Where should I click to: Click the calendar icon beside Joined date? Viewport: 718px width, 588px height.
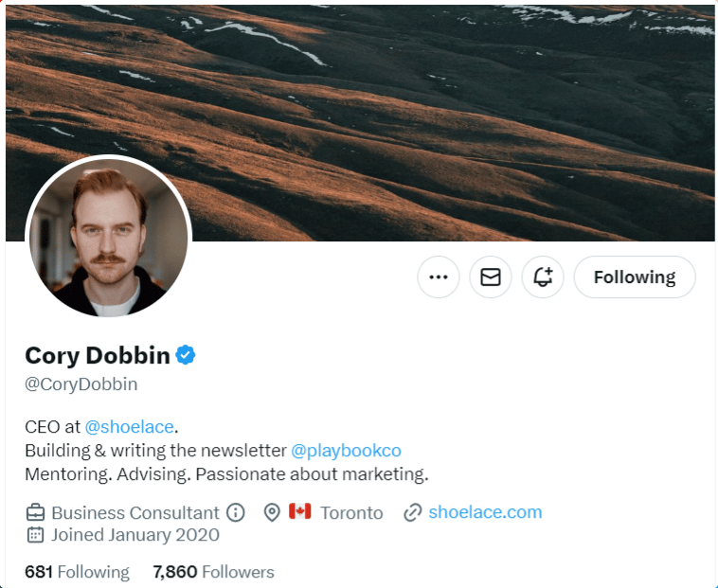(x=35, y=534)
